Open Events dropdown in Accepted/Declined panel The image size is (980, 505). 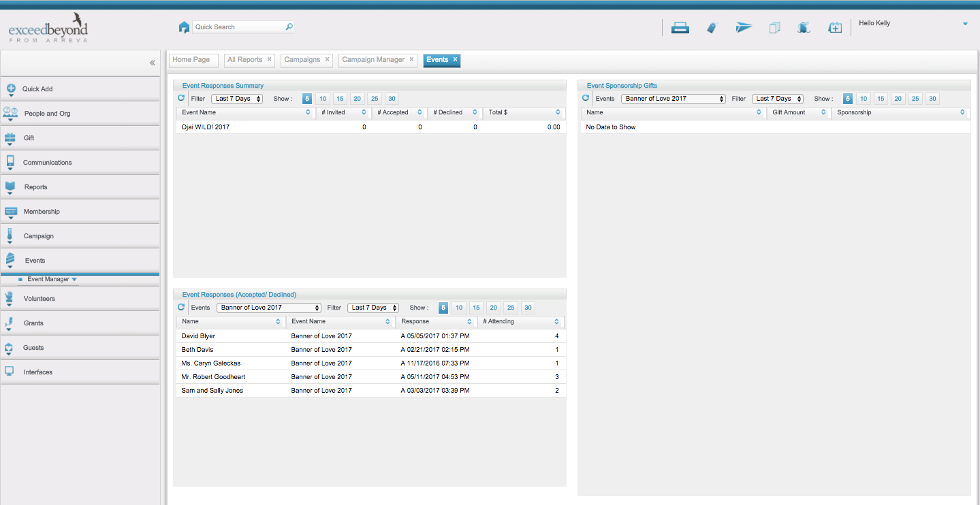pos(269,308)
